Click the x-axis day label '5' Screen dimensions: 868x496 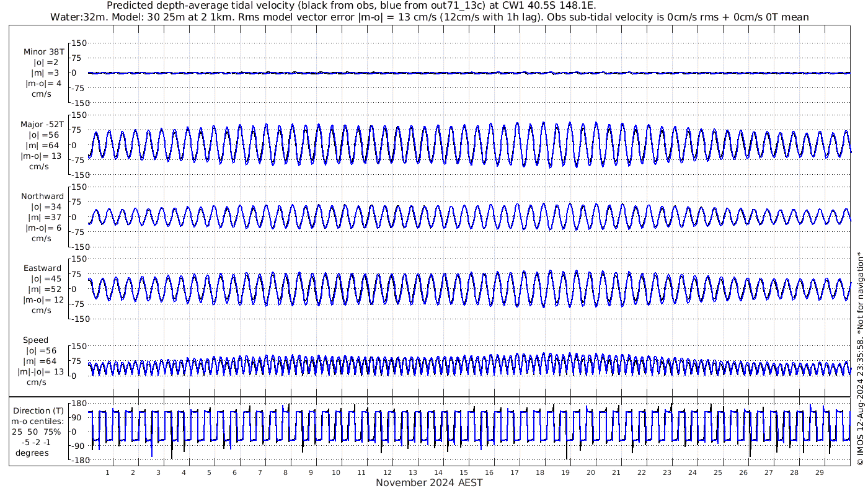point(209,472)
